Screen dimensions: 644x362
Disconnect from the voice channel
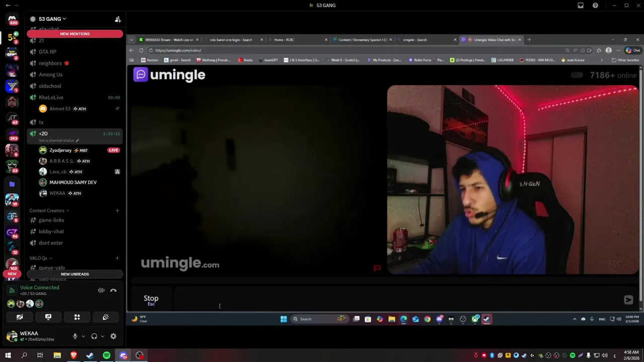[113, 290]
